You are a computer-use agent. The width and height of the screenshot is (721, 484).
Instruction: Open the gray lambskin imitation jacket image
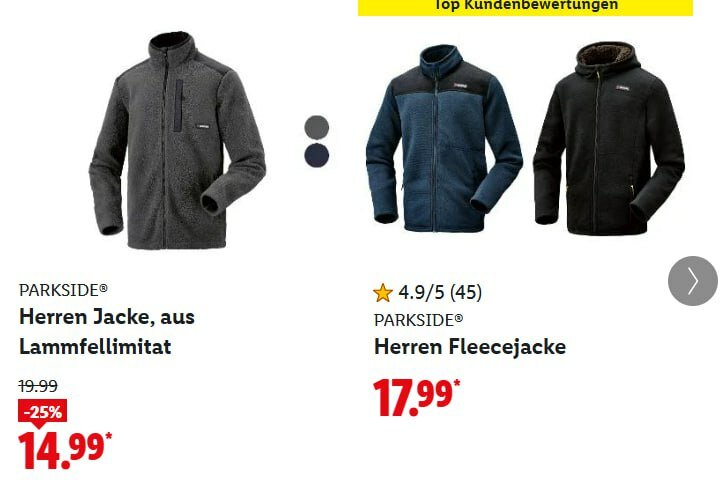coord(177,140)
